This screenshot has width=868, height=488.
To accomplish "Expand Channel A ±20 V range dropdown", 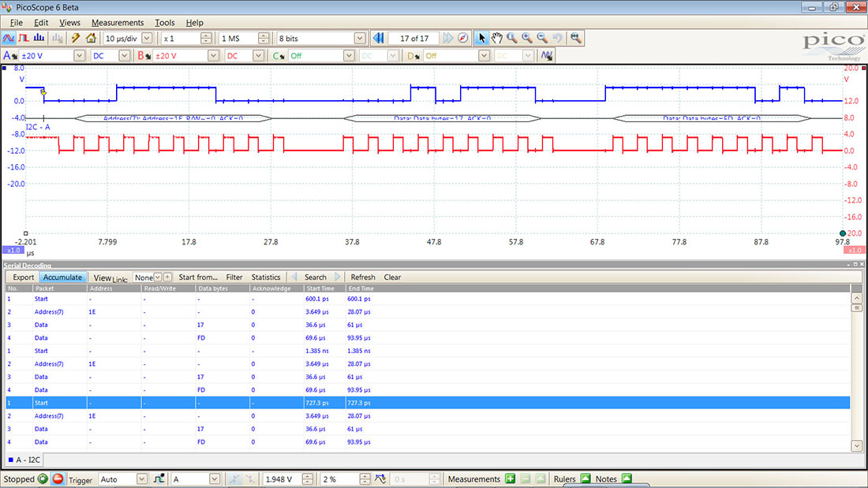I will [79, 56].
